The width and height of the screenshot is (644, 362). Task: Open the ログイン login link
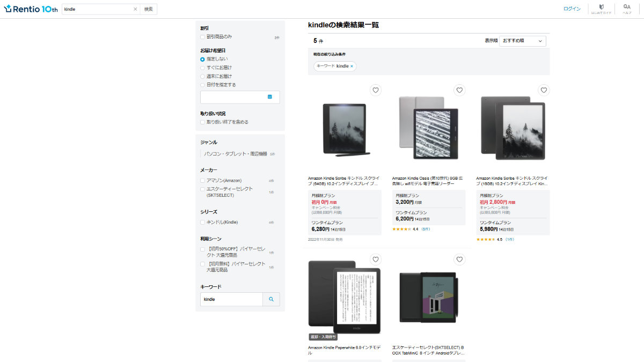point(572,9)
